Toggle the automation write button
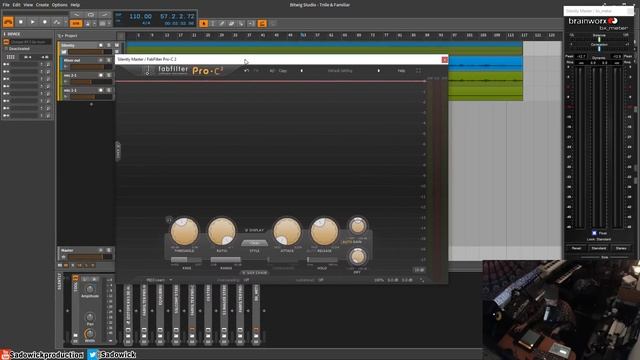This screenshot has width=640, height=360. [57, 22]
